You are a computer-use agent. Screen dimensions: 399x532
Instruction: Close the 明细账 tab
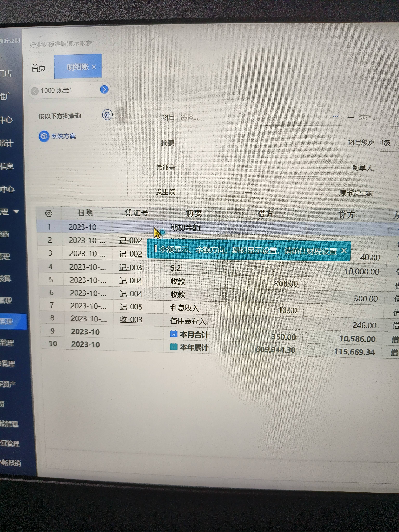pos(94,67)
